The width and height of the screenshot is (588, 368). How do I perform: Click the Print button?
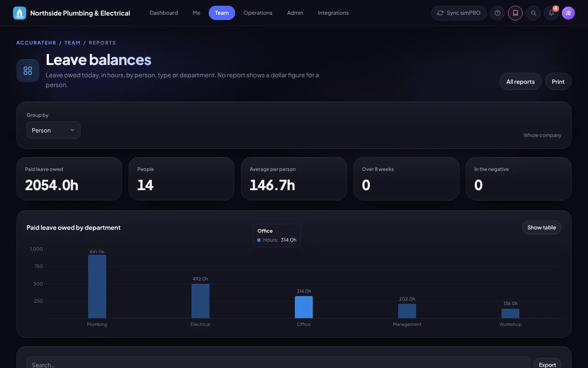(x=558, y=81)
